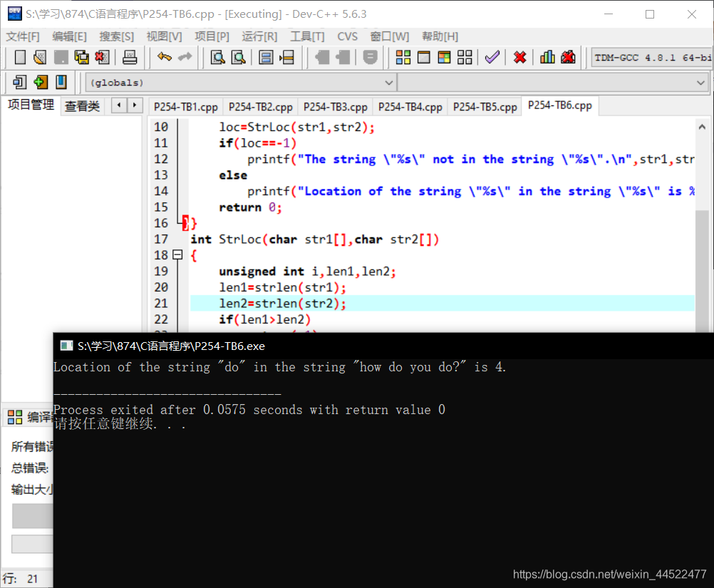Click the Open file icon

click(40, 58)
